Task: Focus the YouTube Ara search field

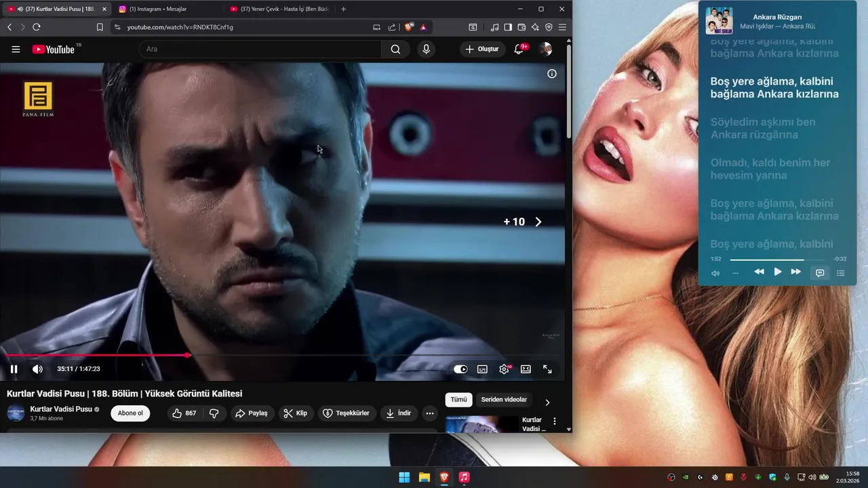Action: pyautogui.click(x=260, y=49)
